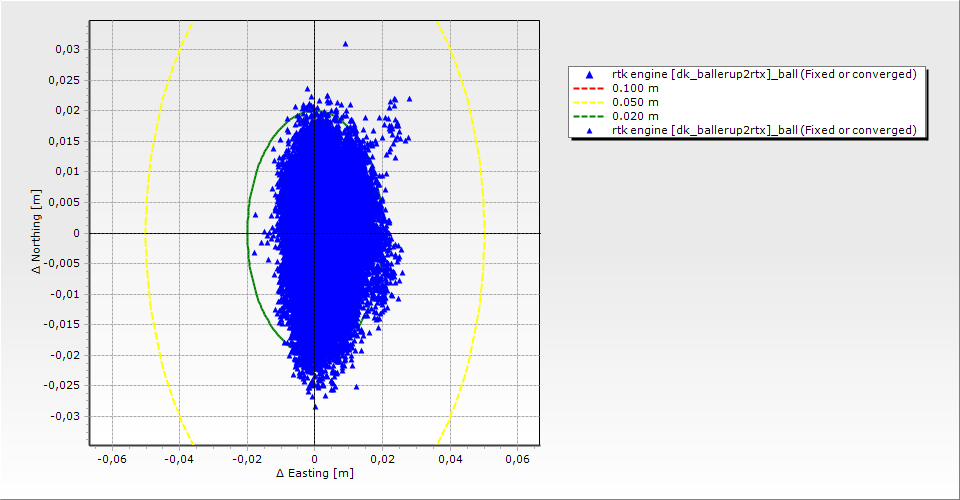Click the -0,015 Northing axis label

pos(62,324)
